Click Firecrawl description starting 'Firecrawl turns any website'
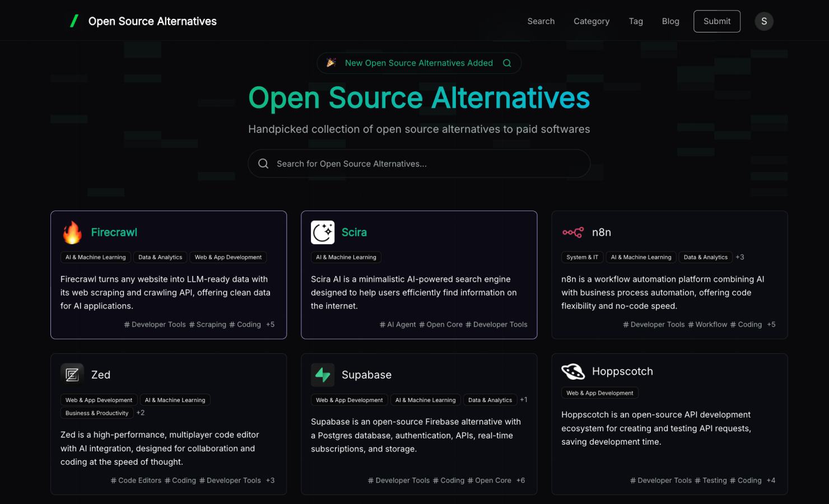Image resolution: width=829 pixels, height=504 pixels. [x=166, y=293]
